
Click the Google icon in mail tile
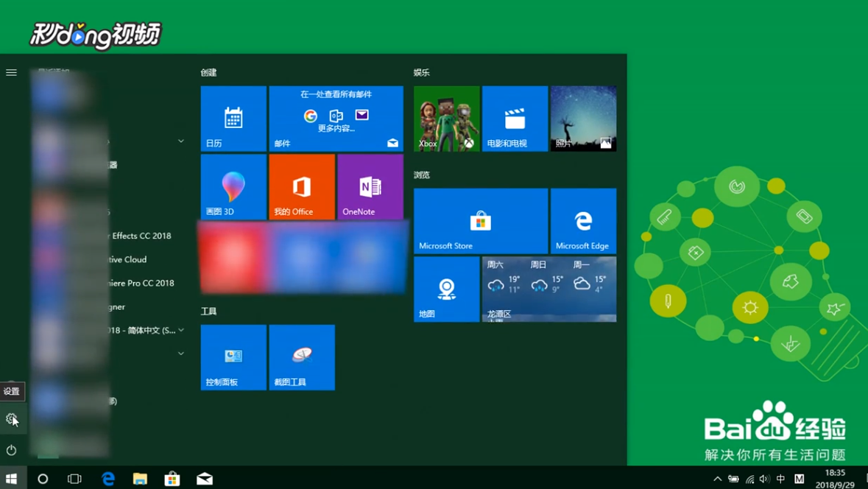[x=311, y=115]
